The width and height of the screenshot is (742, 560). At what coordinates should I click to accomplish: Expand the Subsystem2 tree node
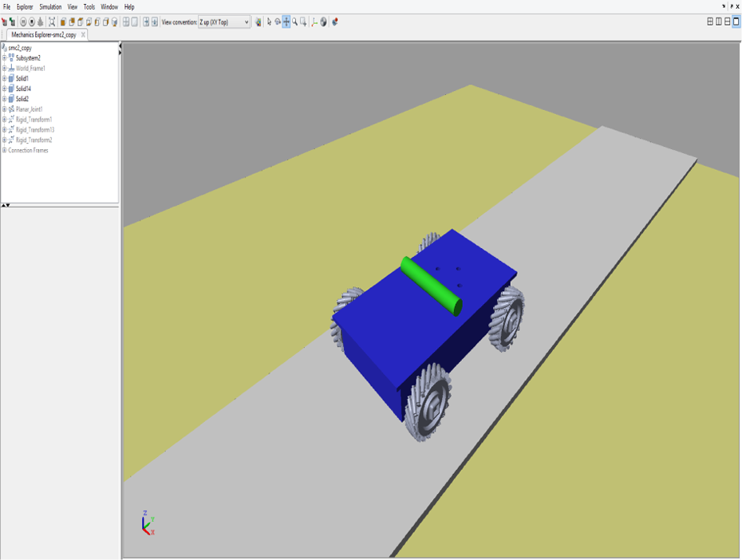tap(4, 57)
